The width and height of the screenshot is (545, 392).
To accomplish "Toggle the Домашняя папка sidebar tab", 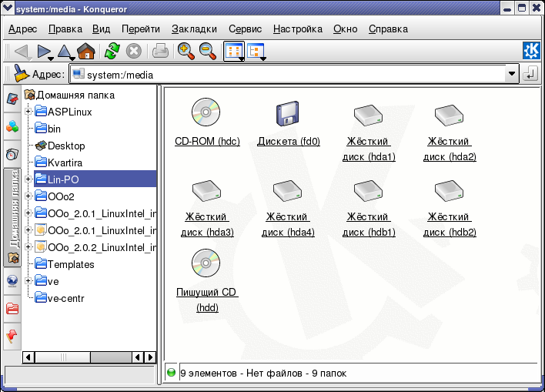I will pos(13,208).
